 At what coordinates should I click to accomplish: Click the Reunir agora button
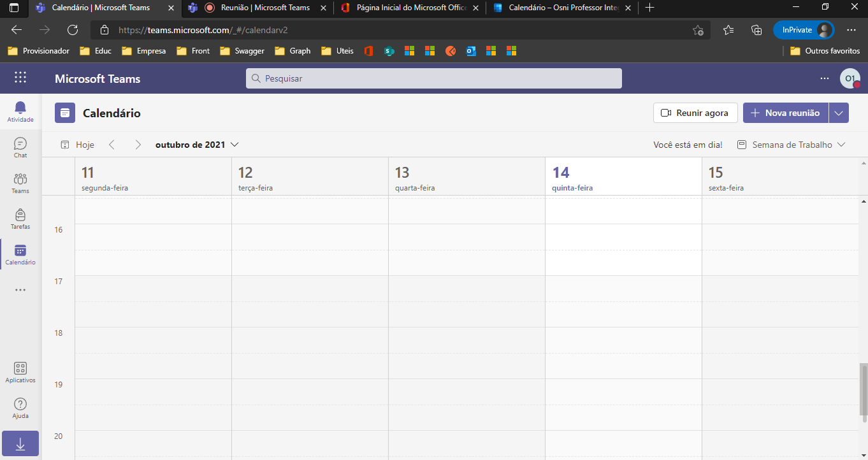pos(695,113)
